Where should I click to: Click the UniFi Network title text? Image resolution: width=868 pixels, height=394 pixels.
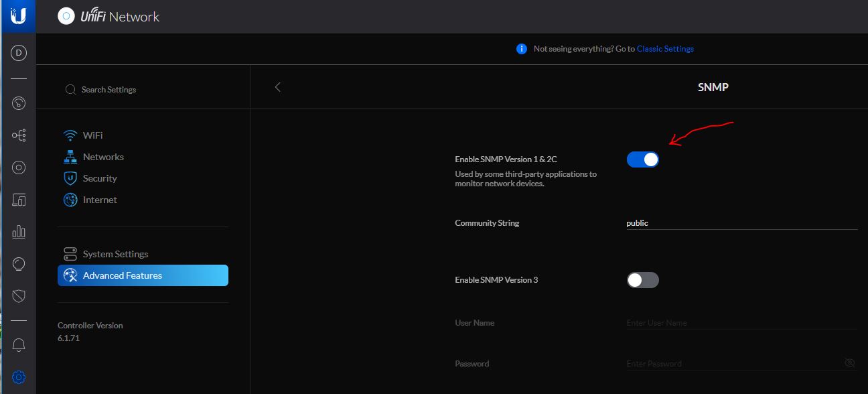119,17
